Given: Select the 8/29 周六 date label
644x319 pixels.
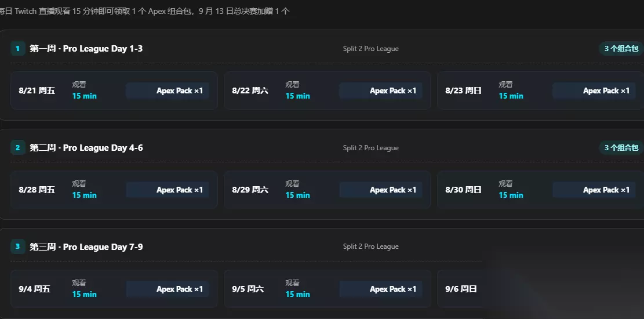Looking at the screenshot, I should coord(250,190).
